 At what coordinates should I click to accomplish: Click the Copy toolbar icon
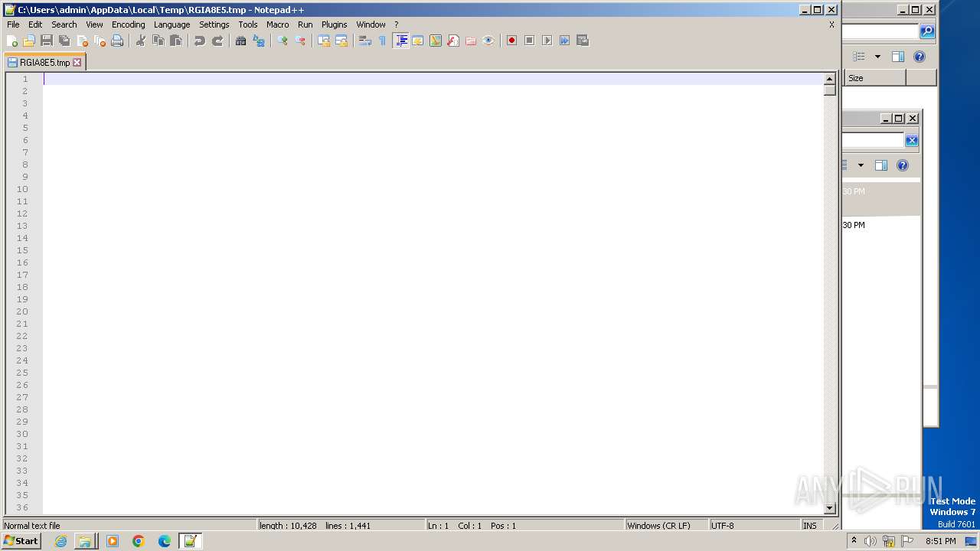pyautogui.click(x=158, y=41)
